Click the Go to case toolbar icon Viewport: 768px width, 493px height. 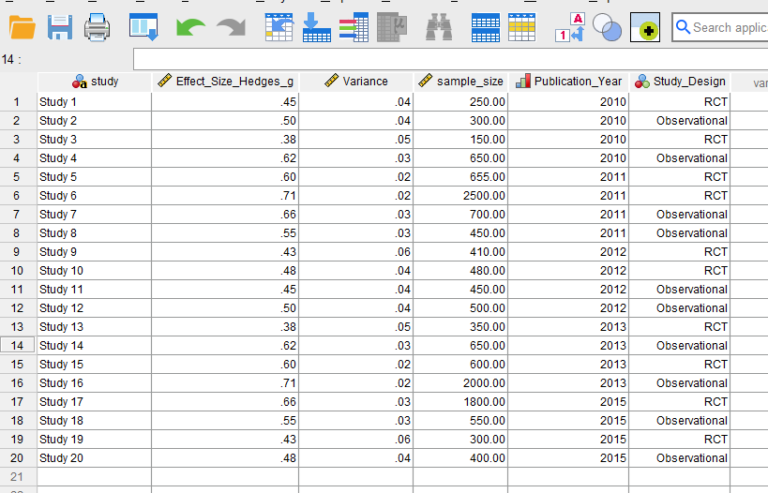tap(279, 28)
